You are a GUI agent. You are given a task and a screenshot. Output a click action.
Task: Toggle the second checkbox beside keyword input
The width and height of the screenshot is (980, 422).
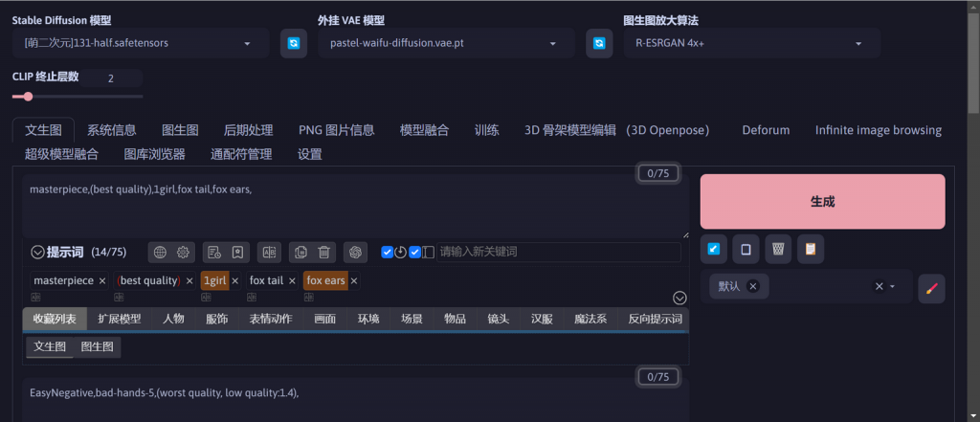coord(414,253)
